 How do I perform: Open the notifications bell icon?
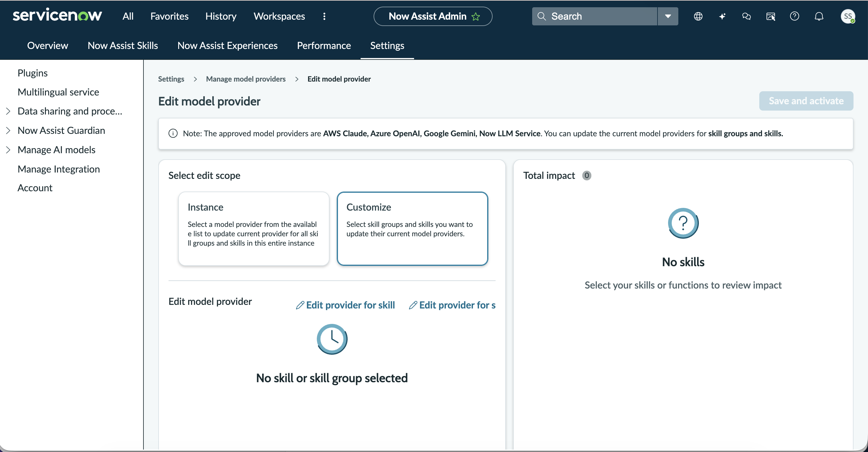(819, 16)
